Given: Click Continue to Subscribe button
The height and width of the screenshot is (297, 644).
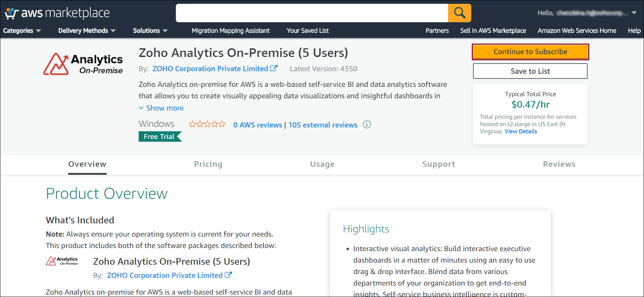Looking at the screenshot, I should 530,52.
